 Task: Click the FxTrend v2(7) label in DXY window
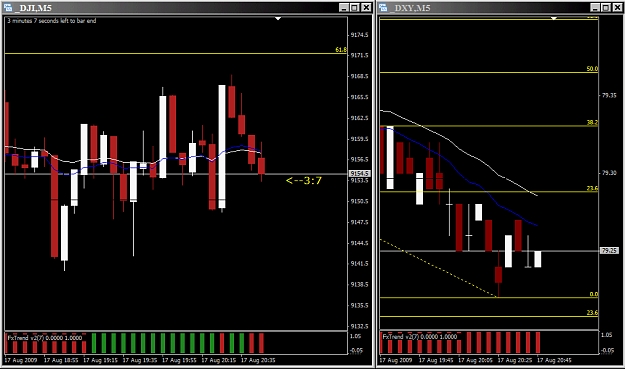click(420, 337)
